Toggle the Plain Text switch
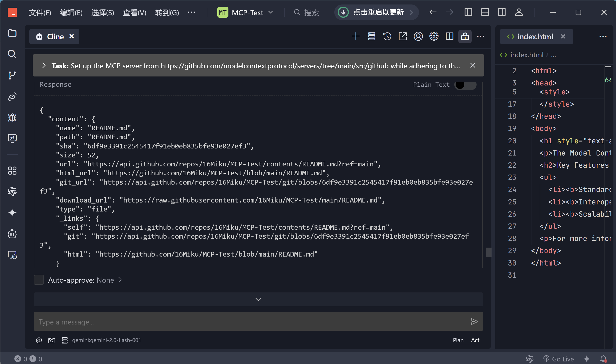This screenshot has width=616, height=364. (465, 85)
